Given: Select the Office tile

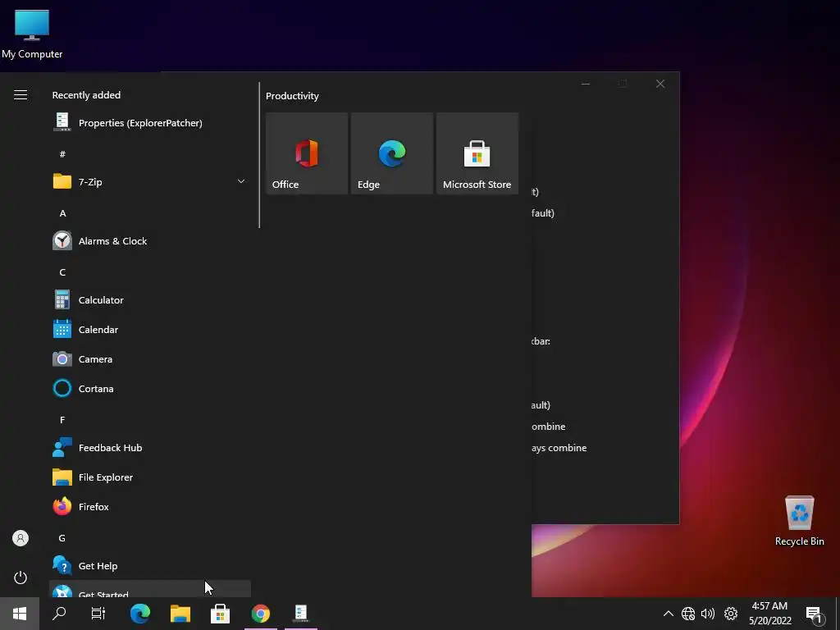Looking at the screenshot, I should (x=307, y=153).
